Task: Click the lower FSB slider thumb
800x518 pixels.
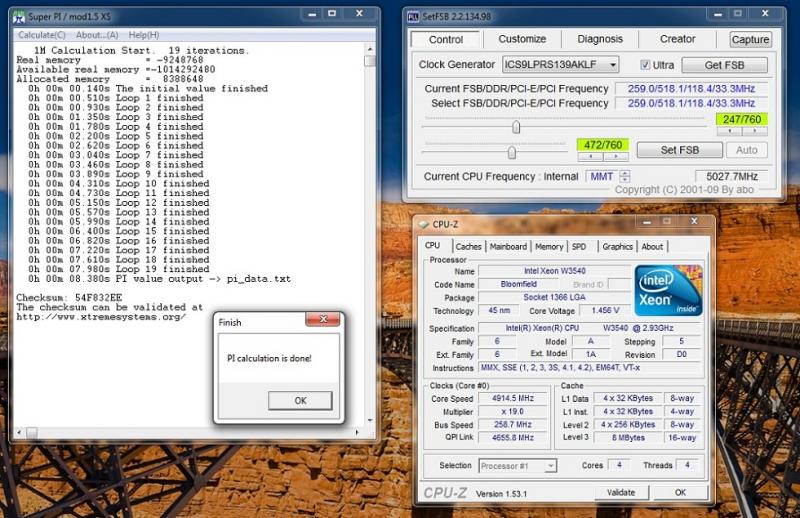Action: click(512, 152)
